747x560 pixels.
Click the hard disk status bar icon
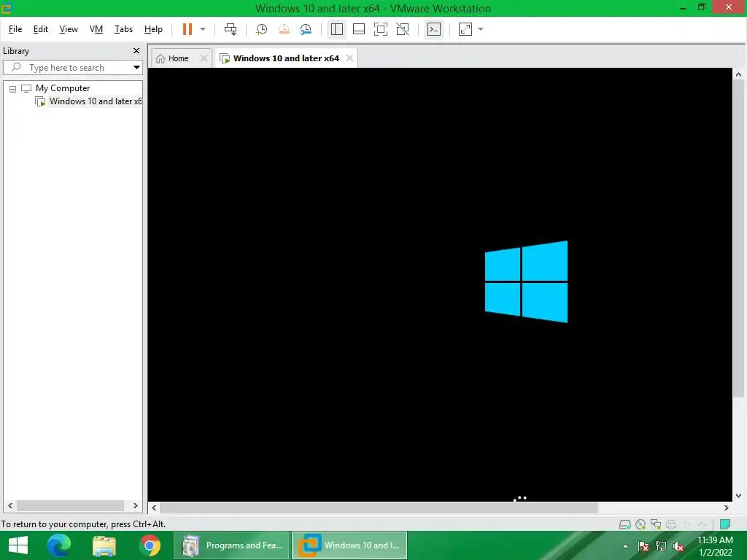624,524
